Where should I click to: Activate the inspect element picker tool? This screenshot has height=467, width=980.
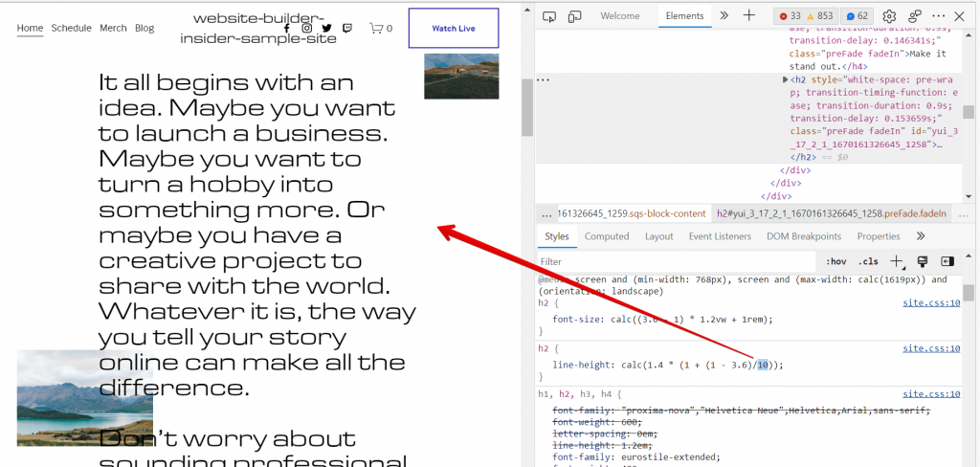pos(550,16)
